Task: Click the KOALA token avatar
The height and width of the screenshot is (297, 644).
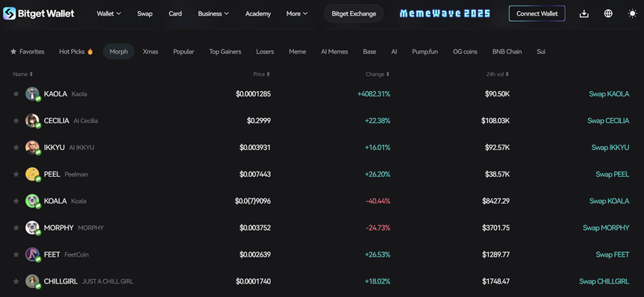Action: click(32, 201)
